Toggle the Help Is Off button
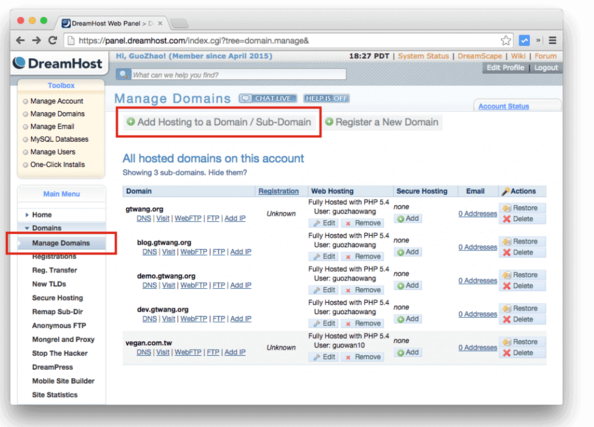The height and width of the screenshot is (427, 594). tap(326, 99)
